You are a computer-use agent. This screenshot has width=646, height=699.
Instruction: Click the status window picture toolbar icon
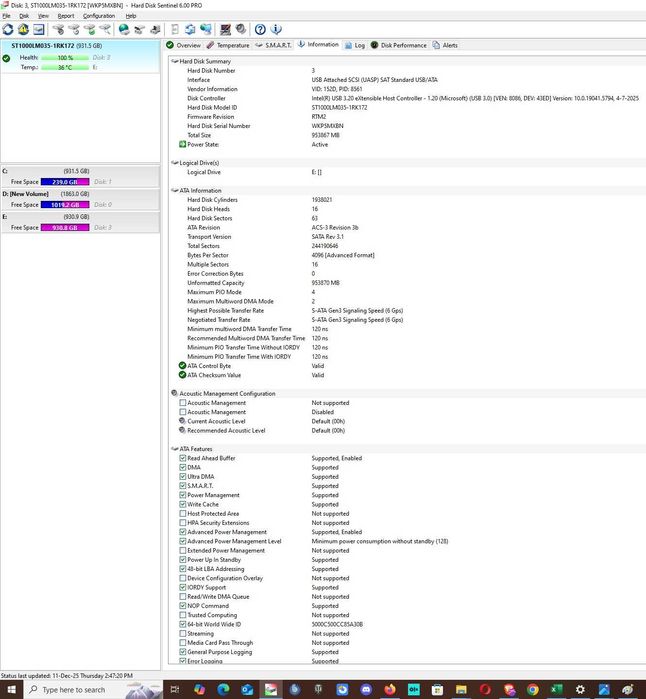(39, 29)
